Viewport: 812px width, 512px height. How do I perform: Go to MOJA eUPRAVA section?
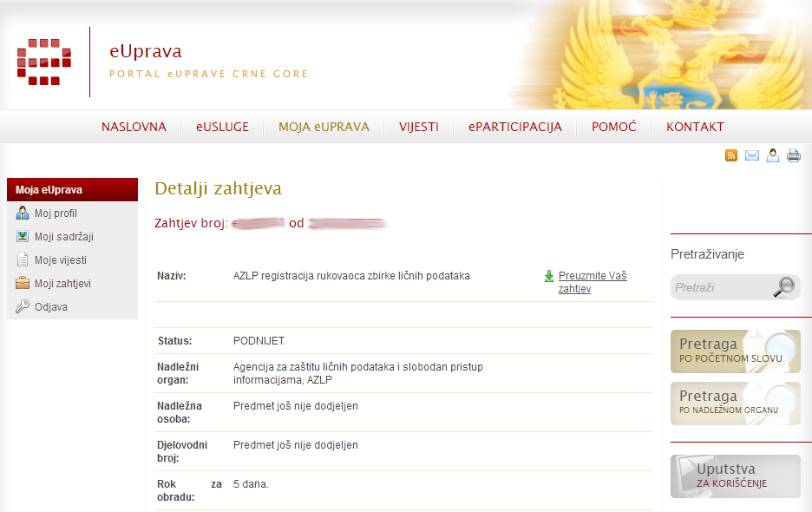click(324, 127)
